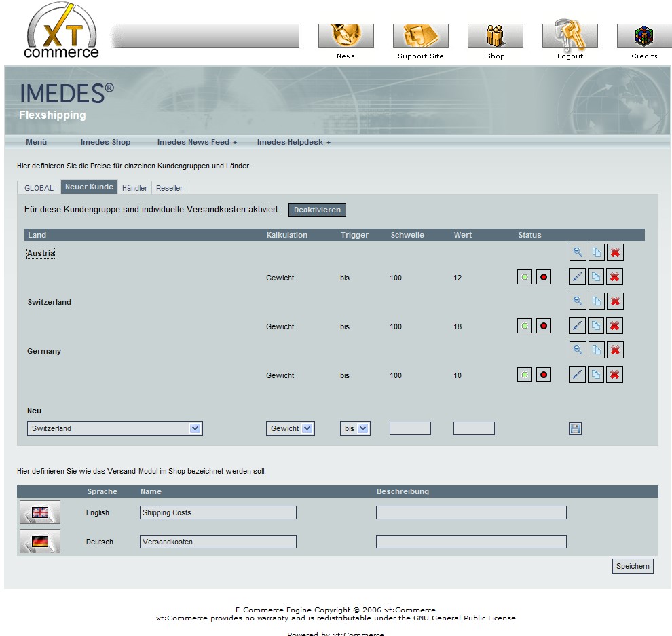The height and width of the screenshot is (636, 672).
Task: Copy the Austria country entry
Action: point(596,252)
